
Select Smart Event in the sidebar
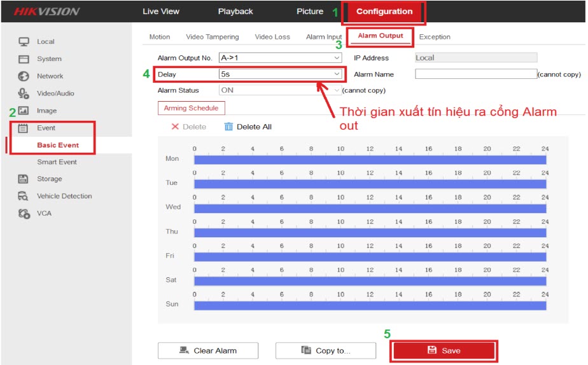click(x=57, y=162)
